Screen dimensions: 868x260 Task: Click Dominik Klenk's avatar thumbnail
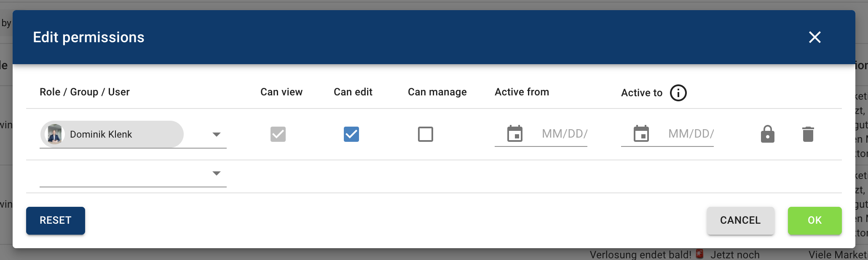(54, 134)
